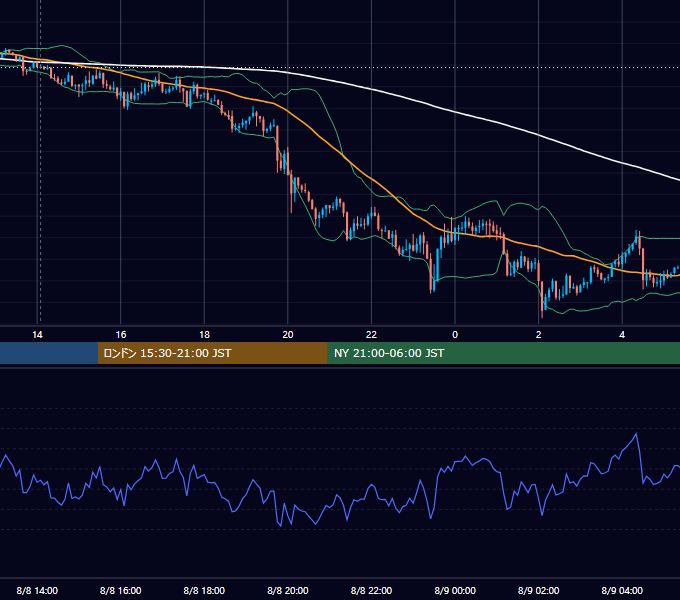Click the 2 hour label on price chart axis
Viewport: 680px width, 600px height.
pos(539,335)
